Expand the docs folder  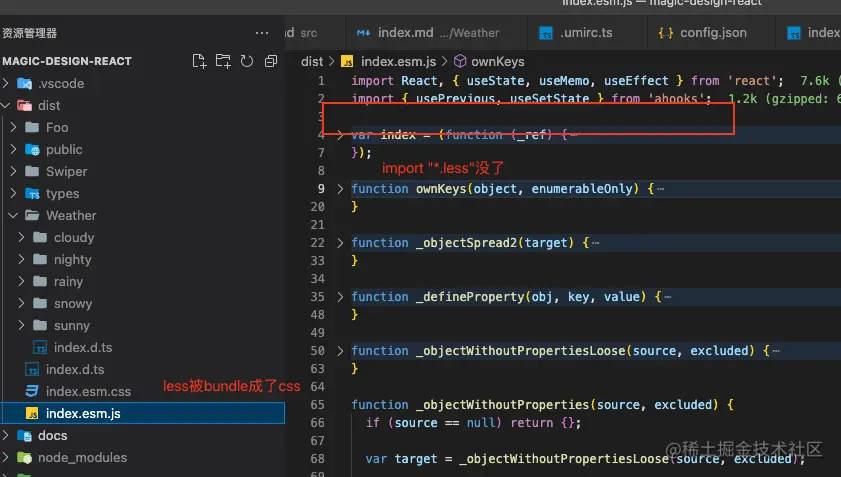(6, 435)
